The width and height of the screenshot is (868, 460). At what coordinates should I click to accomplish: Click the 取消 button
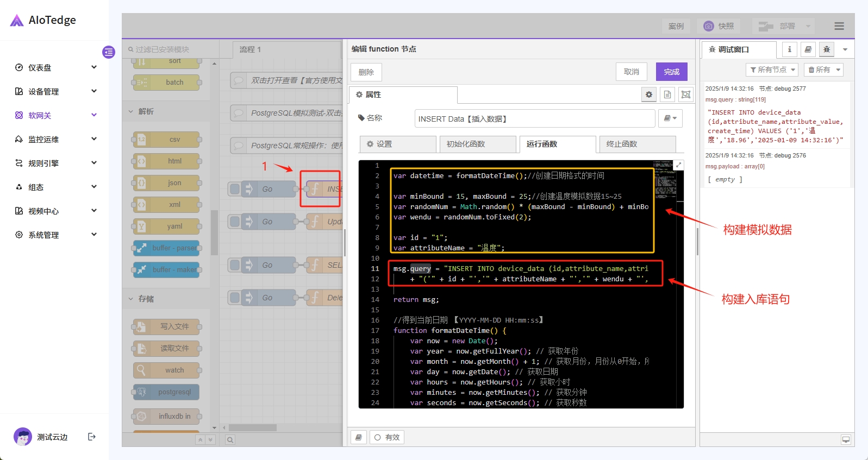coord(631,72)
